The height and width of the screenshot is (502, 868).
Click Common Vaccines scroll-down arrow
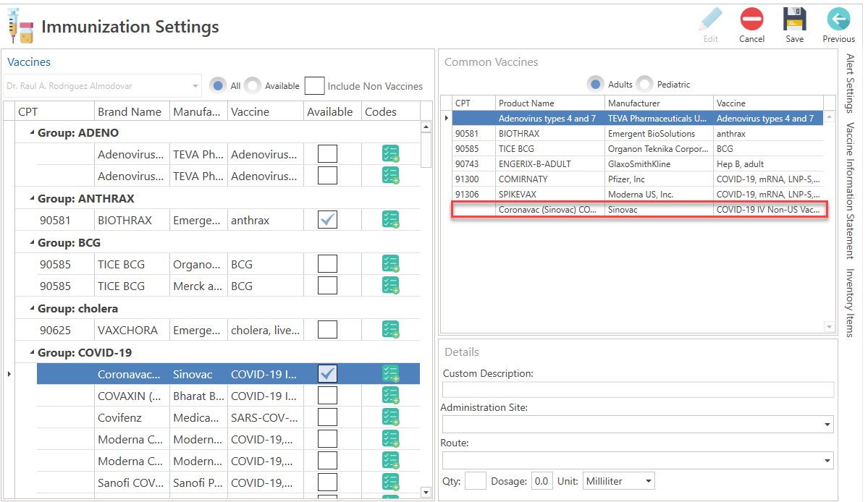pyautogui.click(x=829, y=327)
